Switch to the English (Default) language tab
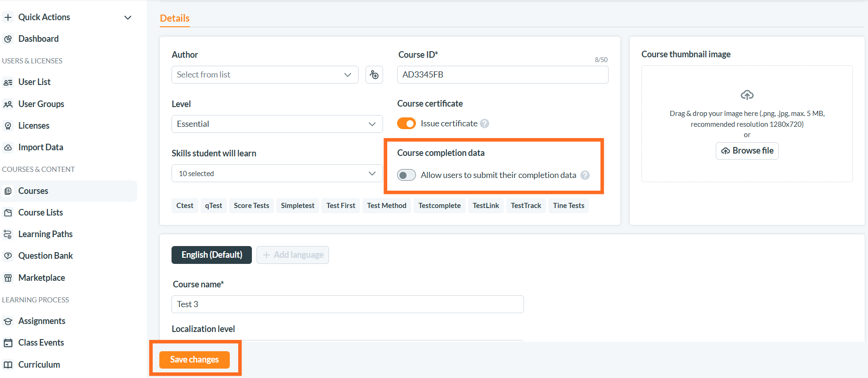This screenshot has width=868, height=378. point(211,255)
